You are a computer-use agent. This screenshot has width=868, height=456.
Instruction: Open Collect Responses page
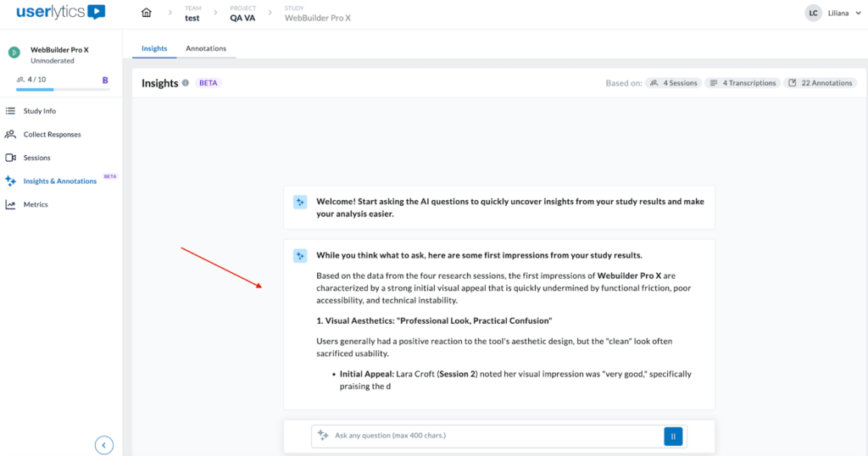pyautogui.click(x=52, y=134)
